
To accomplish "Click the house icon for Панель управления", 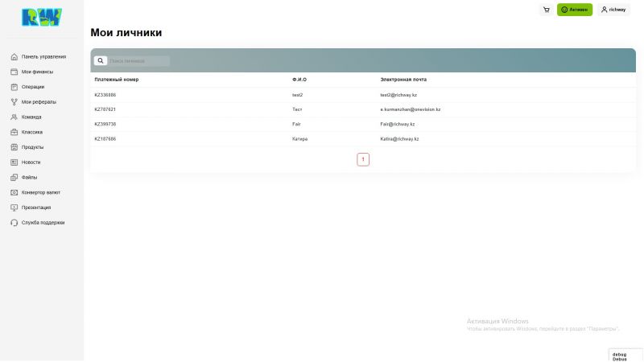I will [x=14, y=57].
